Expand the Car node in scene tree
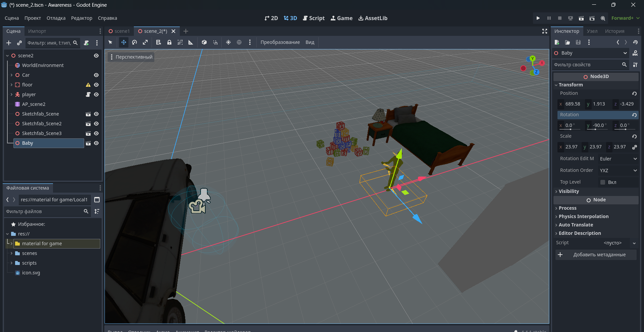This screenshot has height=332, width=644. (11, 75)
